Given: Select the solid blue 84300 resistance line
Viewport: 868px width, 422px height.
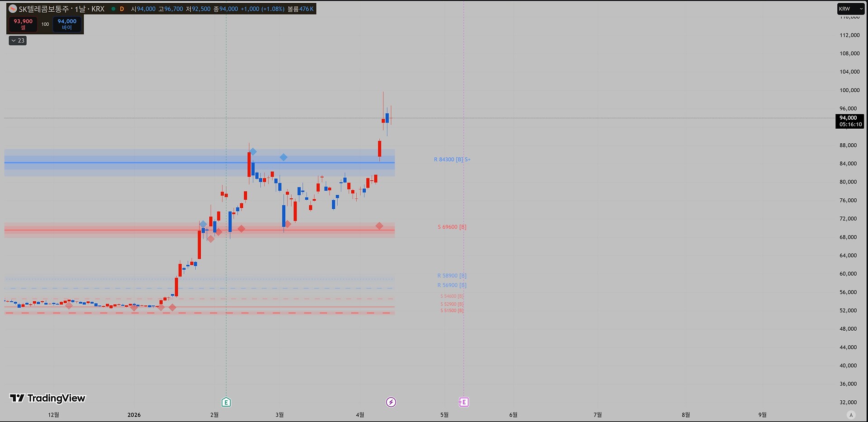Looking at the screenshot, I should point(199,163).
